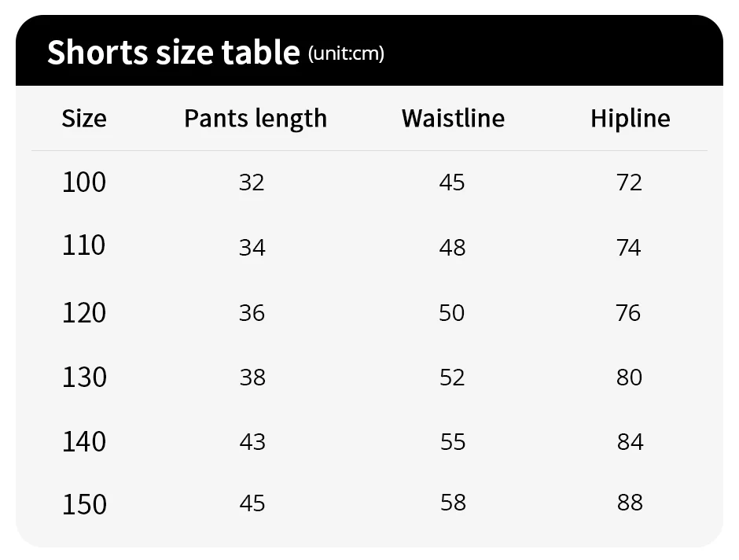Click the Waistline column header

(453, 118)
